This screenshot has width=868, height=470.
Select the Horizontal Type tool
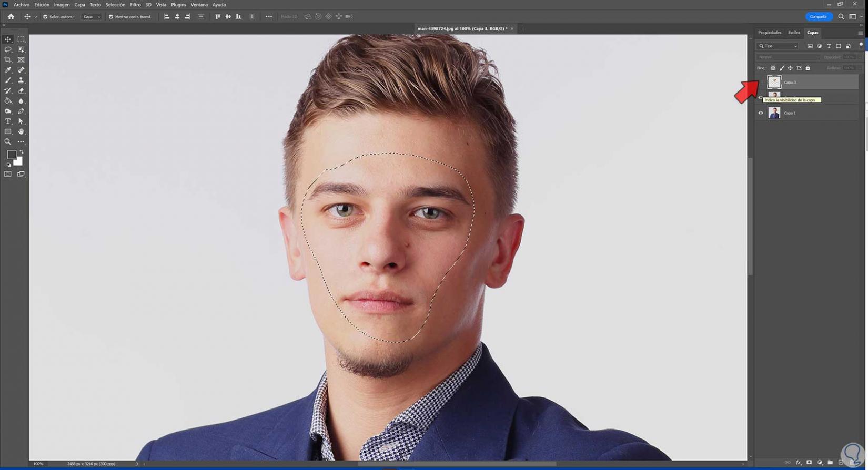coord(8,121)
